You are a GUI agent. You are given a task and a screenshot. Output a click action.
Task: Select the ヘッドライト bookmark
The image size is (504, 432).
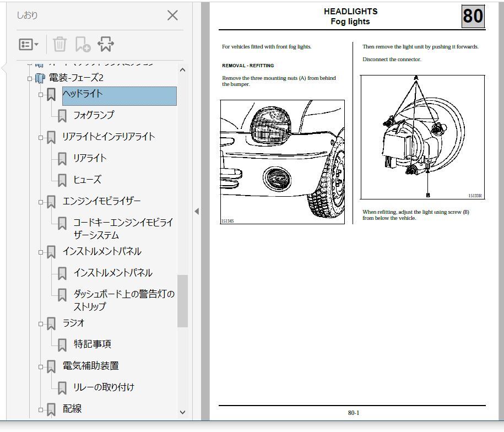(x=119, y=96)
